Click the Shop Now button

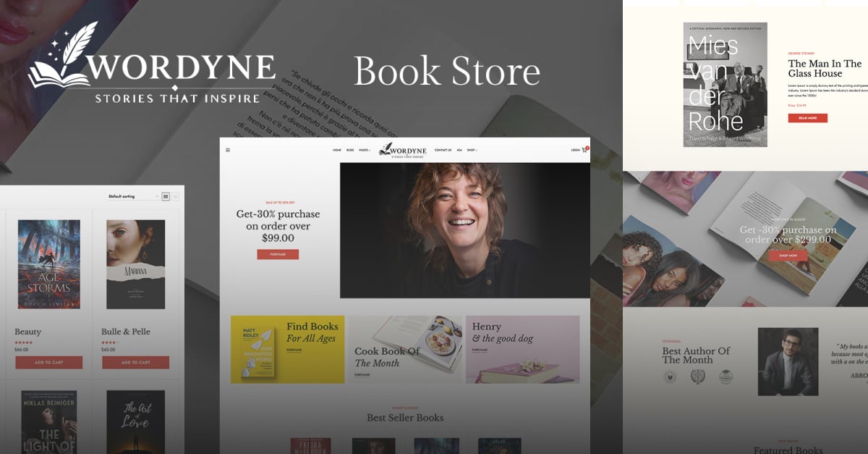tap(788, 256)
